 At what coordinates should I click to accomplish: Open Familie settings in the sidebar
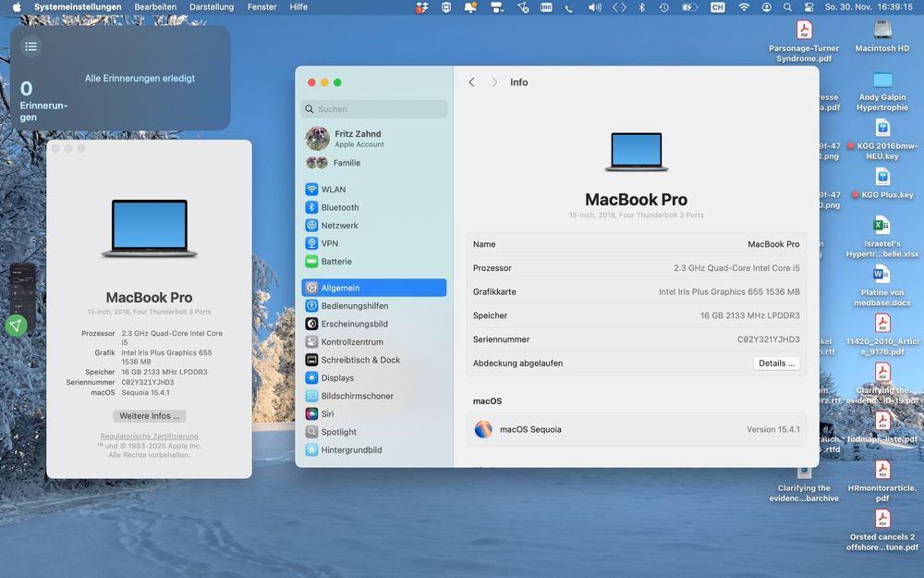pyautogui.click(x=373, y=163)
